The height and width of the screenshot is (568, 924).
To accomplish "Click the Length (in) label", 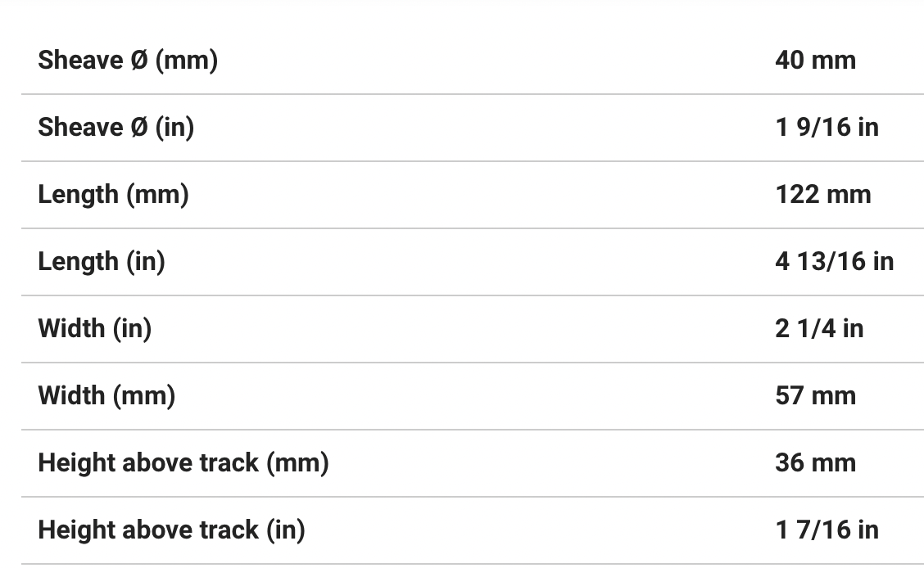I will [102, 262].
